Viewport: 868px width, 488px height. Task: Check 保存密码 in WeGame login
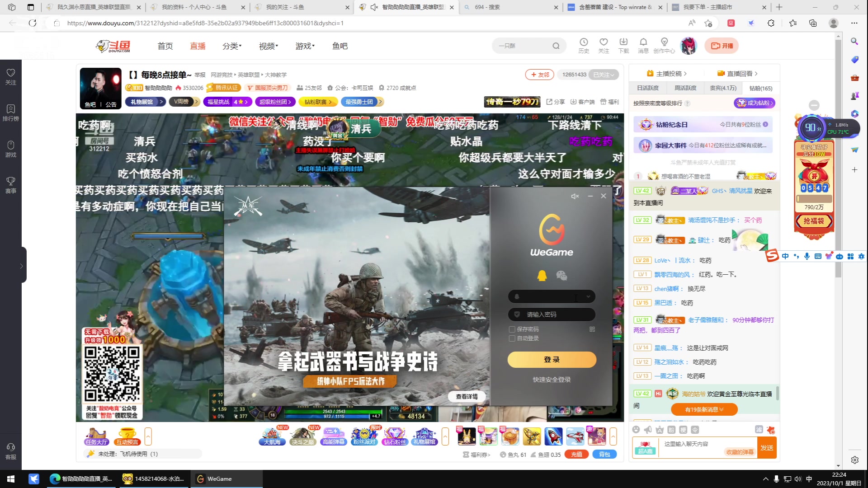tap(512, 329)
